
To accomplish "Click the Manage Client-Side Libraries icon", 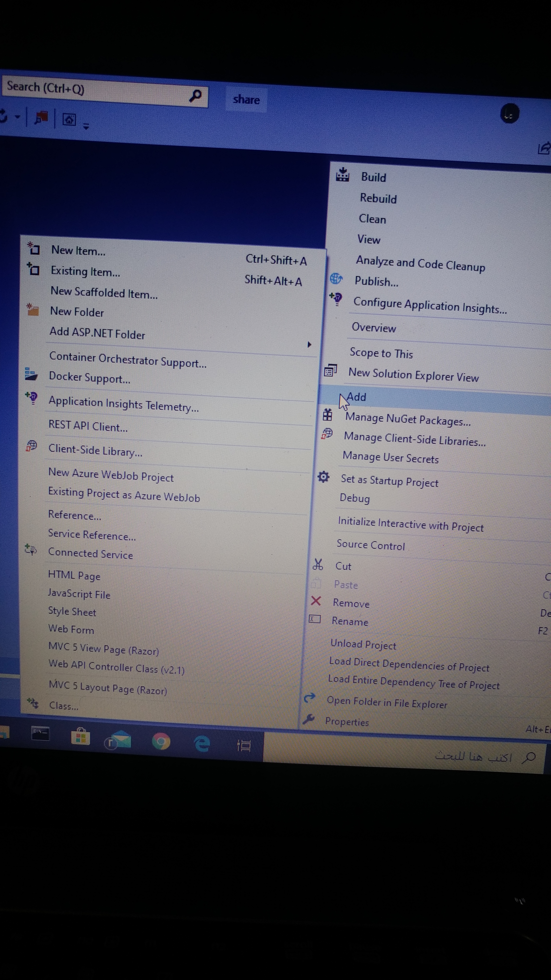I will [326, 434].
